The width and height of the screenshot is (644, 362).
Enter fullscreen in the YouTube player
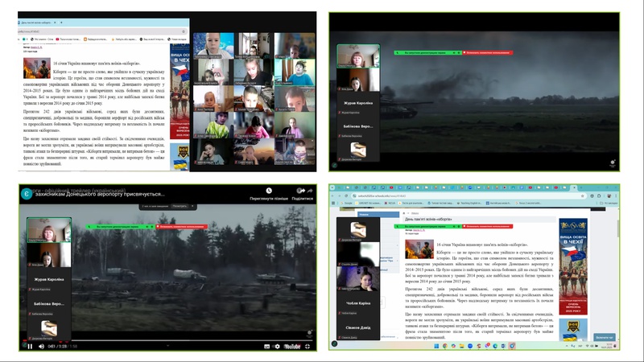(x=308, y=347)
